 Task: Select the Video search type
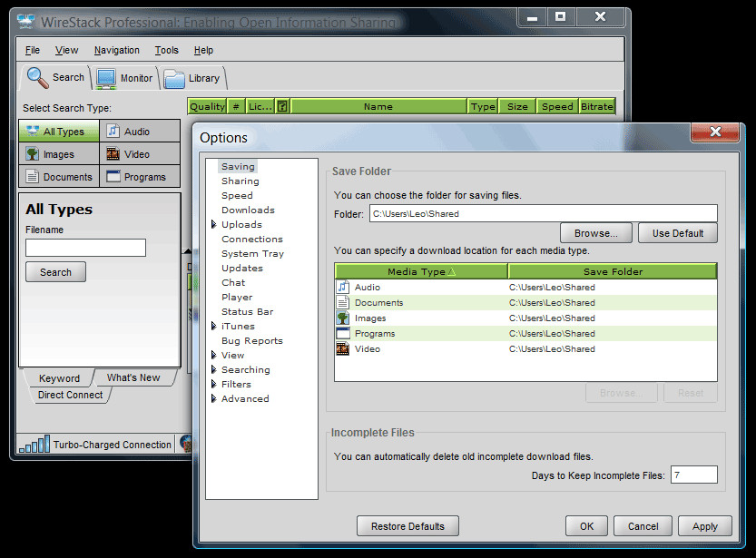coord(140,153)
